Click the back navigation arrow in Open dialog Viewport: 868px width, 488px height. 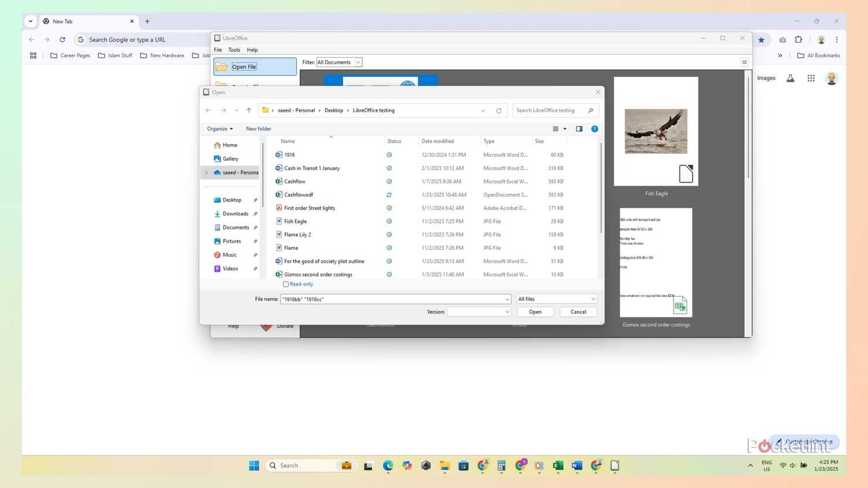click(x=208, y=110)
